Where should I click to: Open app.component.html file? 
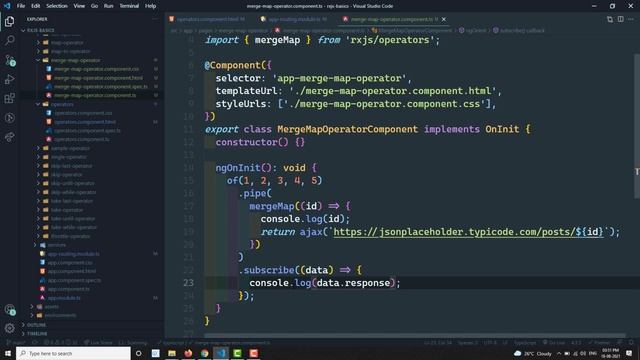(71, 271)
